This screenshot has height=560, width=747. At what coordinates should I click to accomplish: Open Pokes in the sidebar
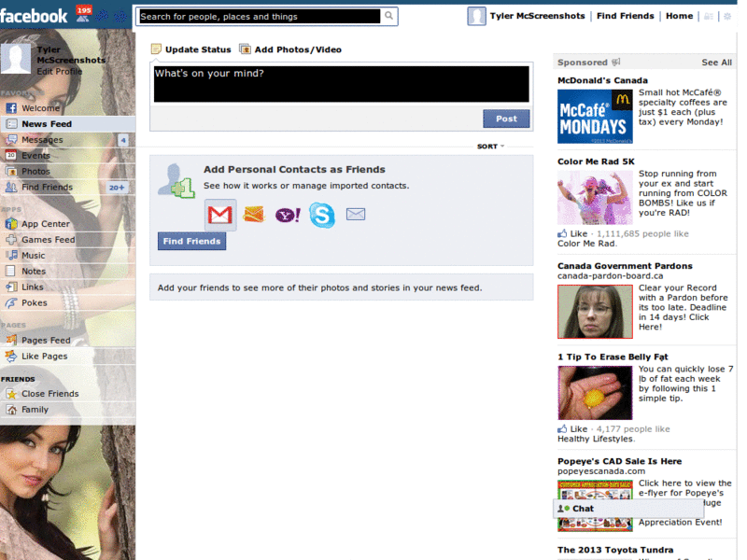(x=35, y=302)
